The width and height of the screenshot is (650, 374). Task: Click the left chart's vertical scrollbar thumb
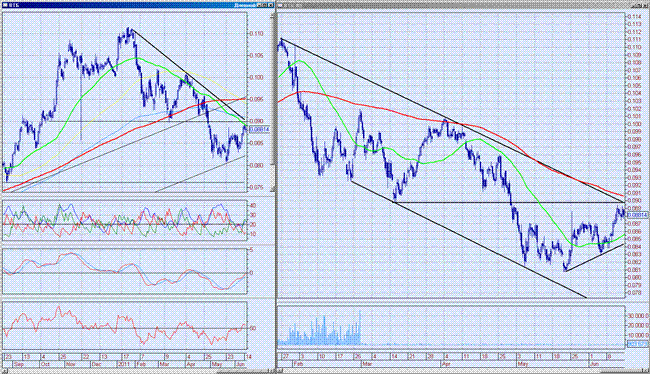point(273,91)
